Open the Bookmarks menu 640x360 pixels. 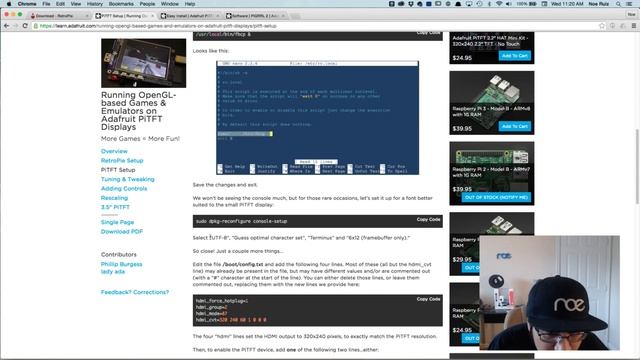pos(121,4)
